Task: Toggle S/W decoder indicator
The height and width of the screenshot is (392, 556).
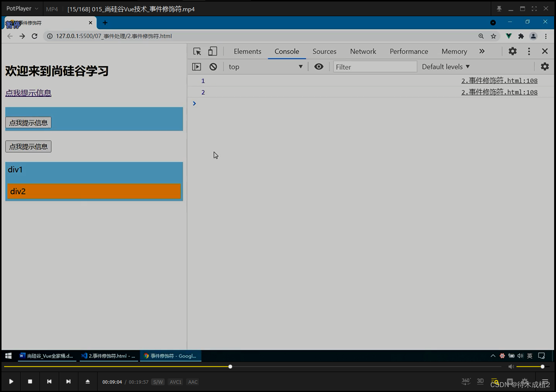Action: click(158, 382)
